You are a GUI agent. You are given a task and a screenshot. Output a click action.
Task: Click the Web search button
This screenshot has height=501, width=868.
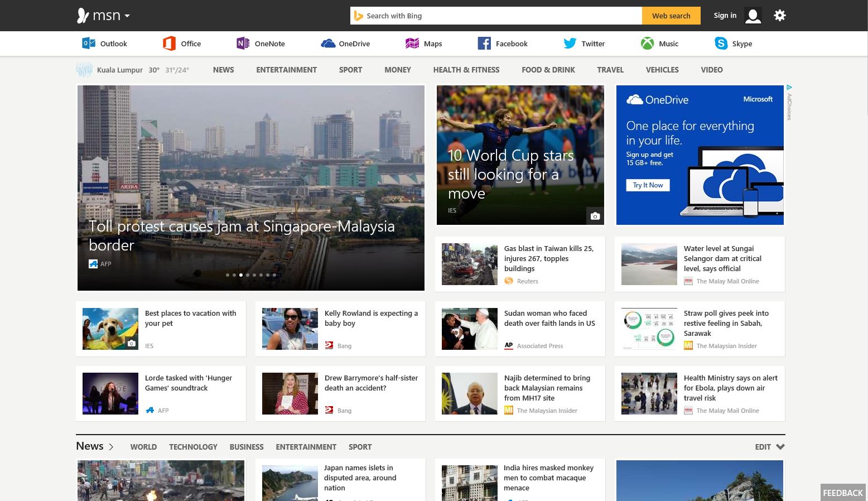[671, 16]
